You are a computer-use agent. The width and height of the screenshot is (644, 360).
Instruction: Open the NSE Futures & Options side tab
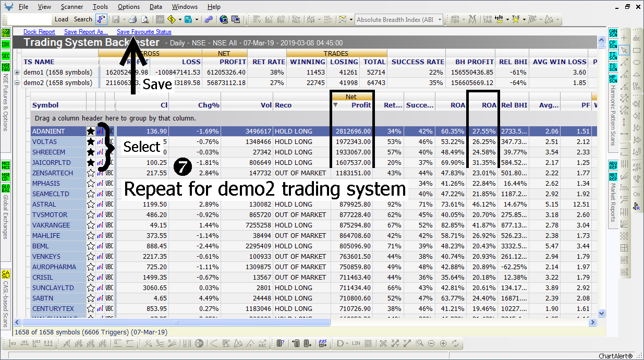tap(6, 102)
